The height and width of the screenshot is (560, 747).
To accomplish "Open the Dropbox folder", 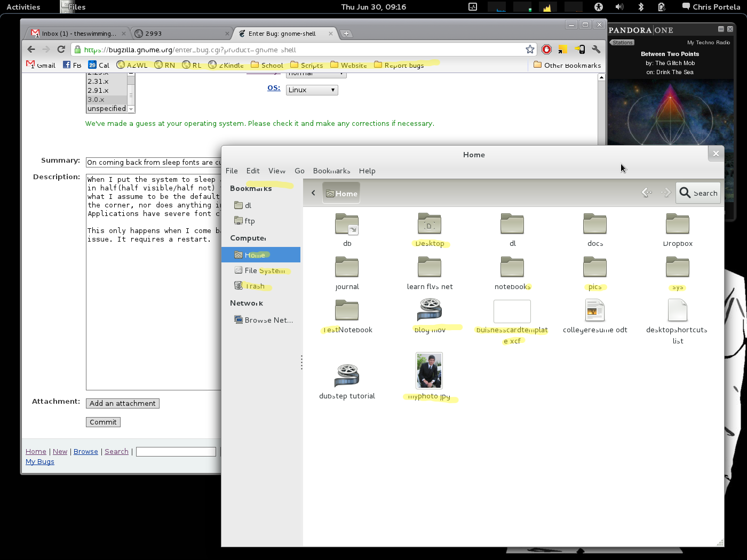I will click(677, 224).
